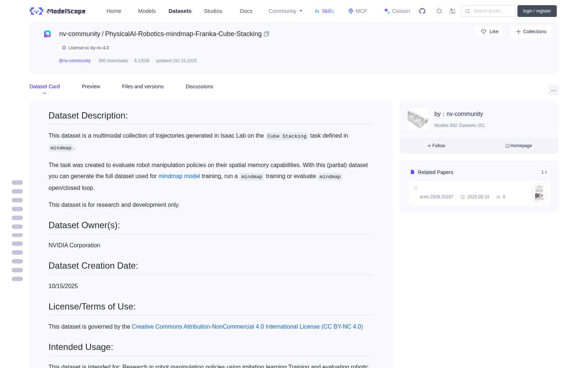
Task: Click the dataset avatar icon beside the title
Action: point(47,34)
